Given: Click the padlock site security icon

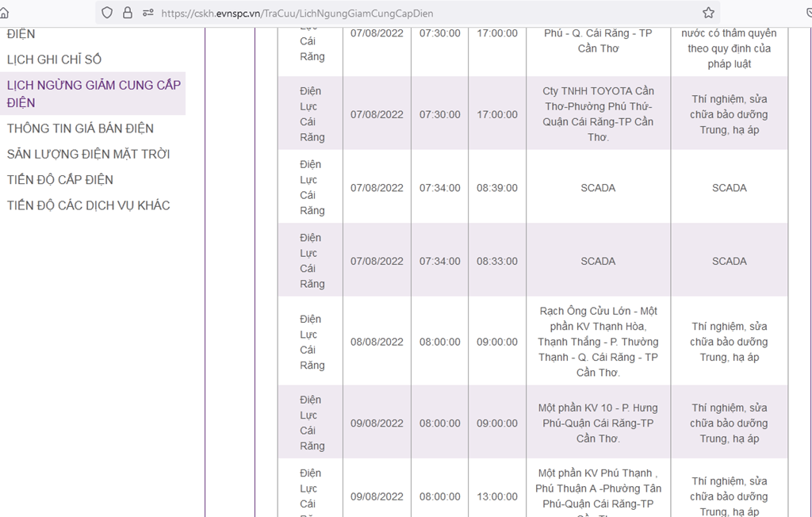Looking at the screenshot, I should coord(128,13).
